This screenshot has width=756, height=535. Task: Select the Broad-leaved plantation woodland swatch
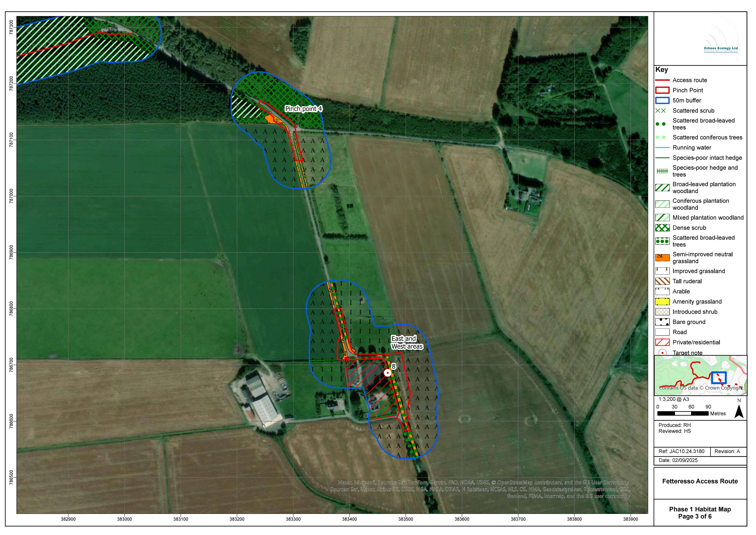pyautogui.click(x=662, y=188)
